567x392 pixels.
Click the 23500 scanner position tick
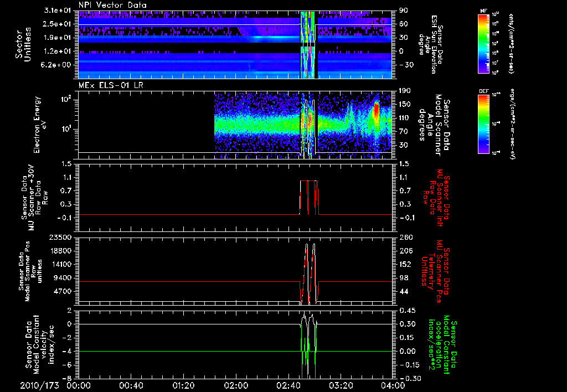(x=60, y=237)
